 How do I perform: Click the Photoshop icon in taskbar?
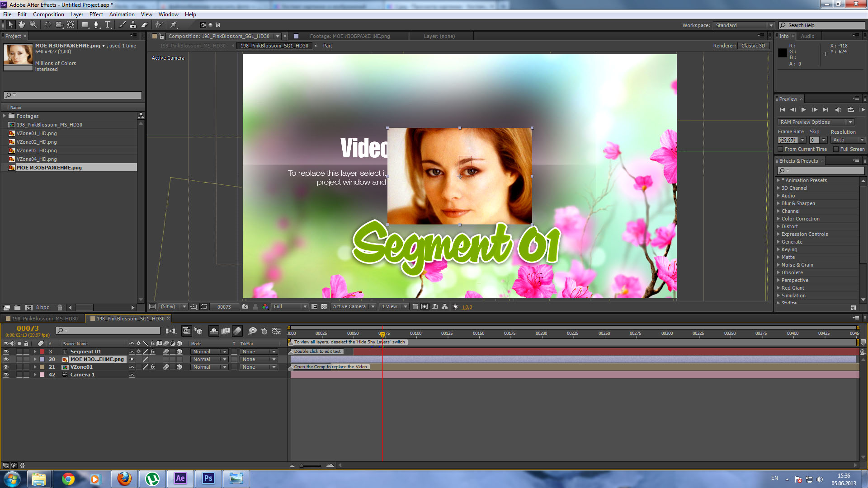[x=208, y=479]
